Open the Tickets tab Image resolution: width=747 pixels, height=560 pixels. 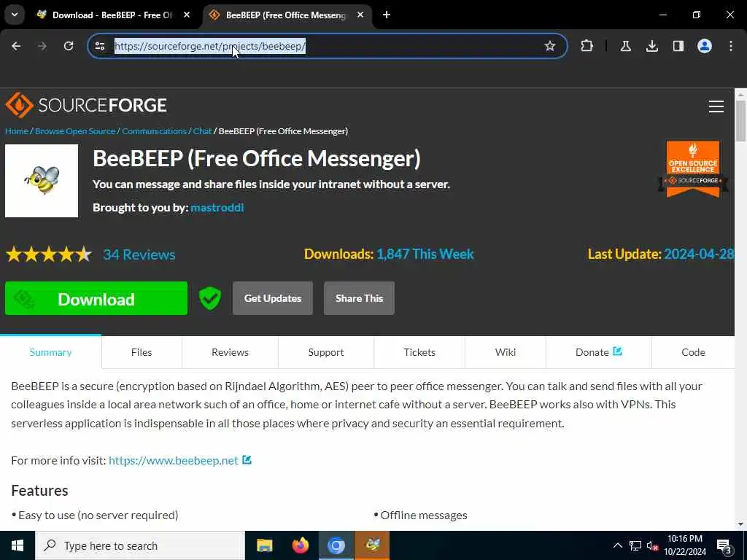point(419,352)
